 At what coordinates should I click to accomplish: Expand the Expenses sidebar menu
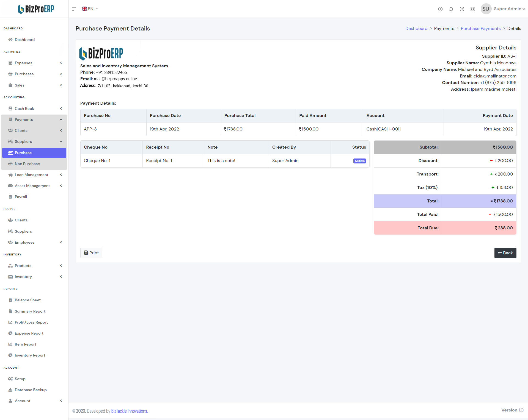coord(24,63)
